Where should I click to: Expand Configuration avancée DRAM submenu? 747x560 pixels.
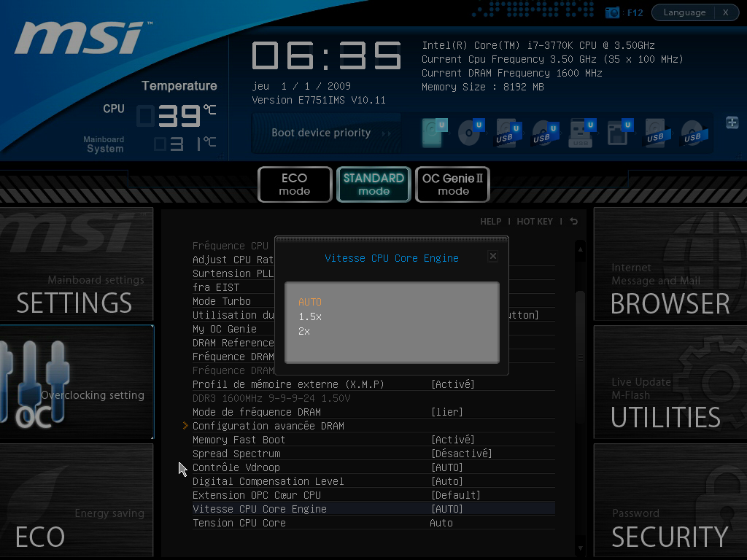[x=268, y=426]
